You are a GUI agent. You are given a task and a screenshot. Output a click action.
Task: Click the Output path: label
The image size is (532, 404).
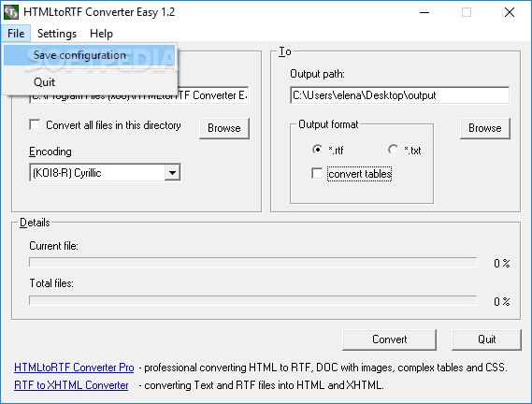click(x=317, y=74)
